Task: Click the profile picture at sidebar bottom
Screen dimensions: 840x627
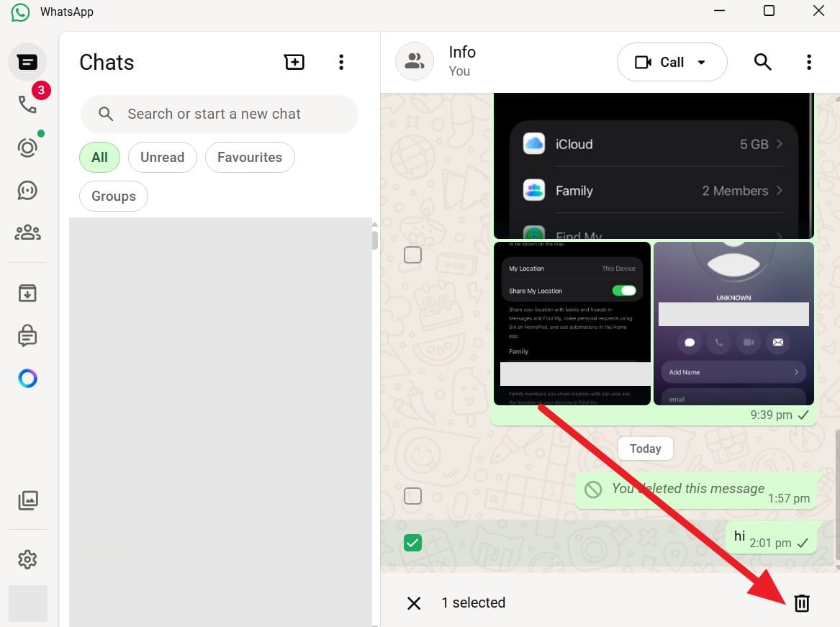Action: [x=28, y=603]
